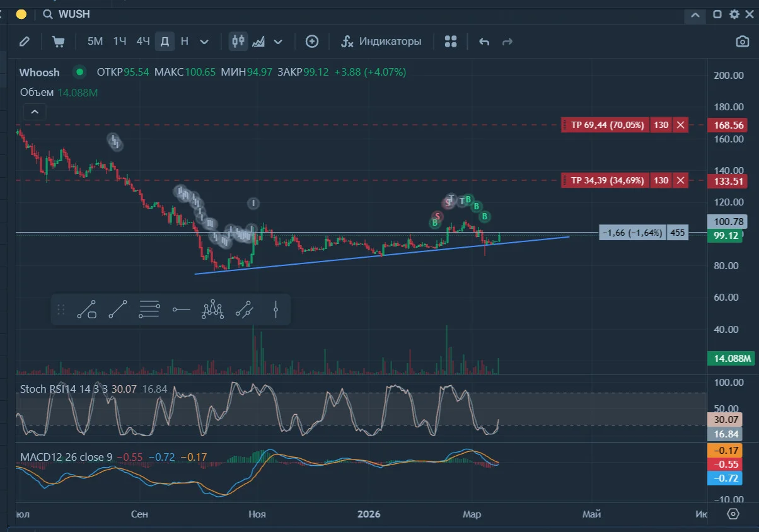Collapse the chart legend with the chevron
Viewport: 759px width, 532px height.
click(x=35, y=112)
